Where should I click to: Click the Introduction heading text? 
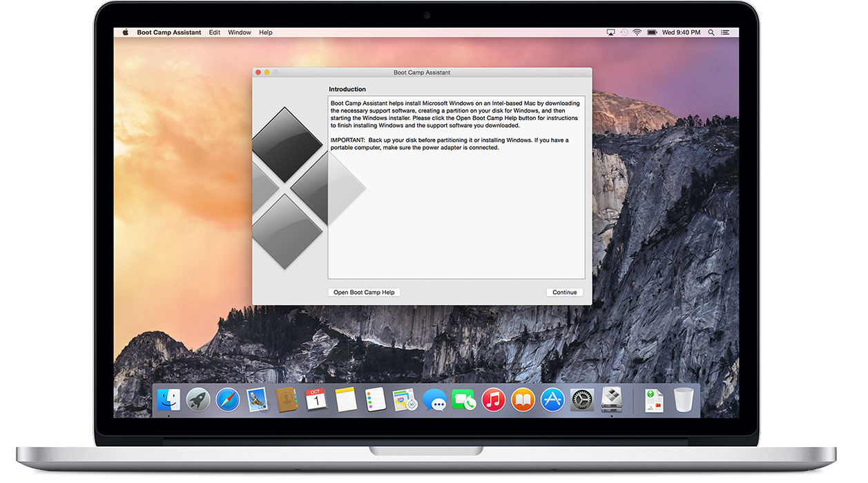(347, 89)
